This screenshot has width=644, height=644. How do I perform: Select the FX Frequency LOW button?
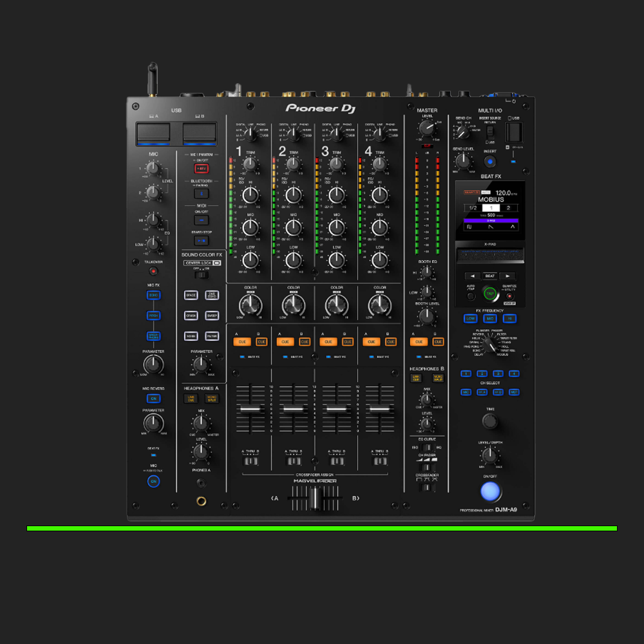(470, 318)
